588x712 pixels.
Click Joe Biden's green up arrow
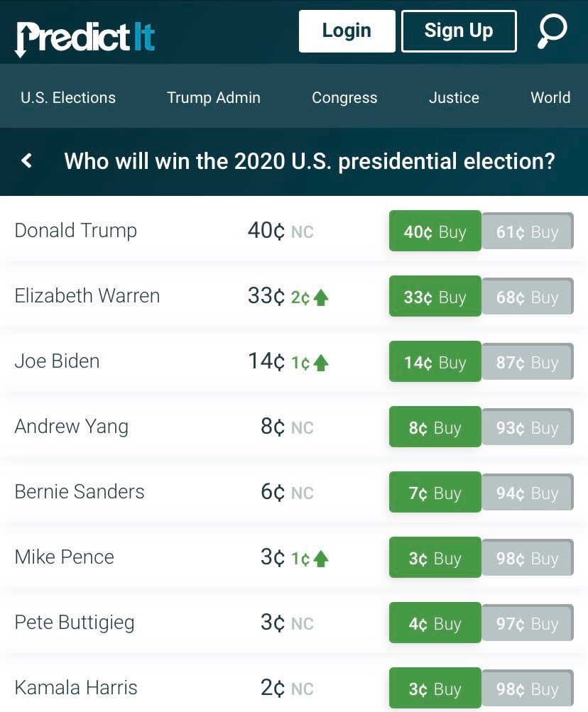point(321,363)
